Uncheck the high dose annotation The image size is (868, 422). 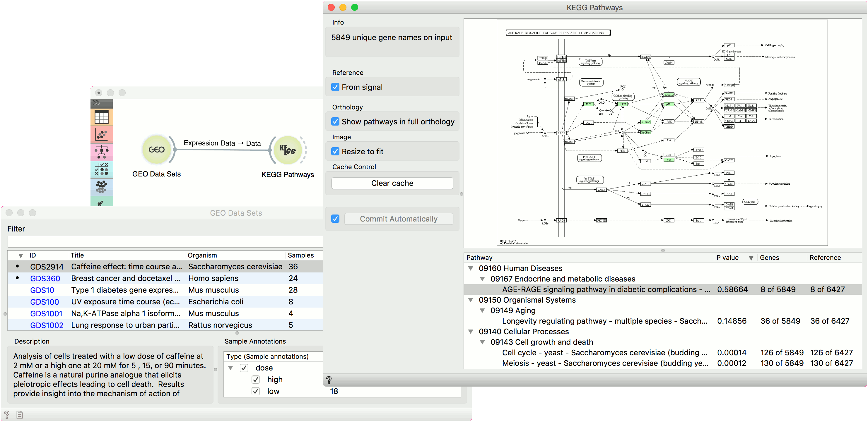point(256,380)
